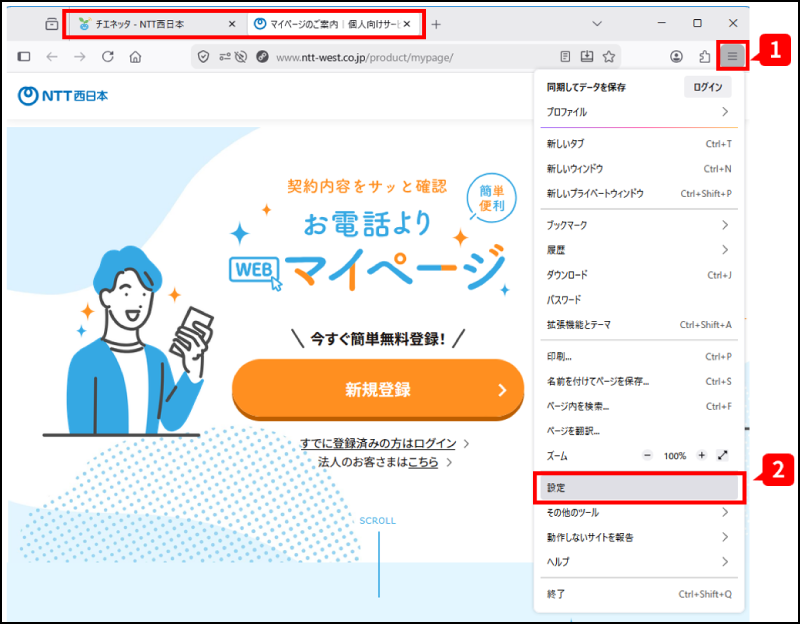Expand その他のツール submenu
This screenshot has height=624, width=800.
click(639, 512)
